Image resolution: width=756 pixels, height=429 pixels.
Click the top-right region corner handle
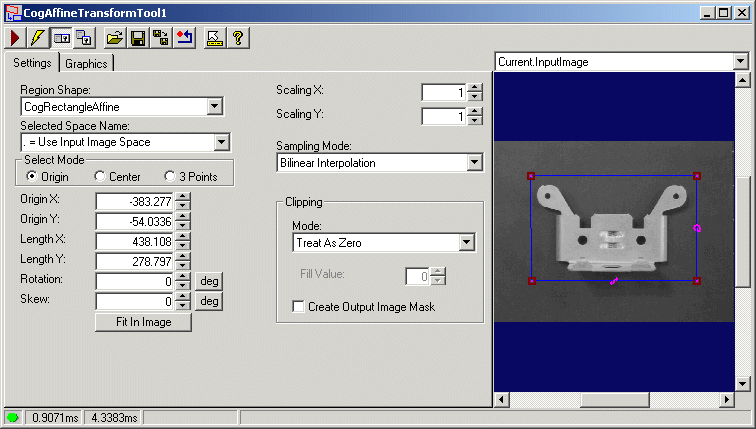(697, 176)
